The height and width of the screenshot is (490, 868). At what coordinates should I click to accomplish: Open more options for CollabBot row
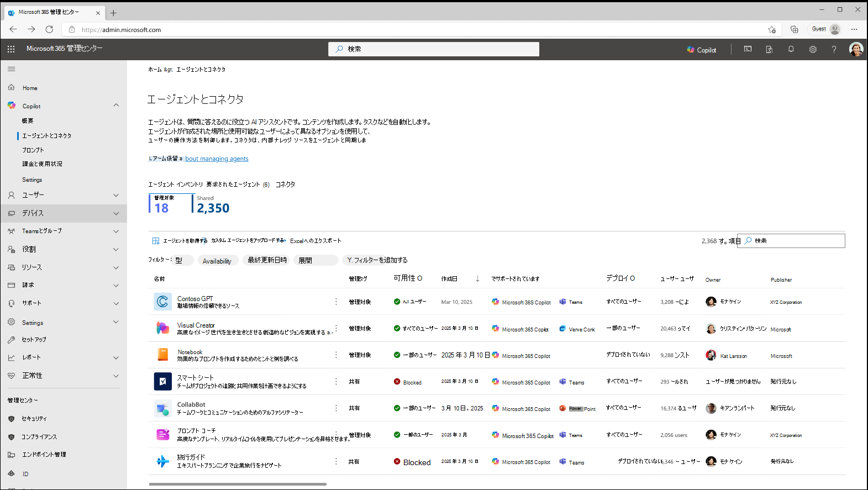pyautogui.click(x=336, y=408)
